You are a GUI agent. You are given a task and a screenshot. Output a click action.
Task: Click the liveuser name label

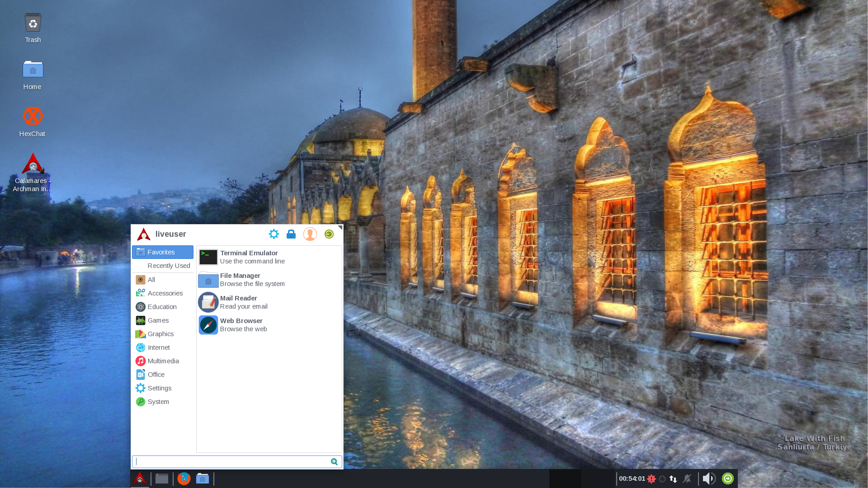tap(171, 234)
